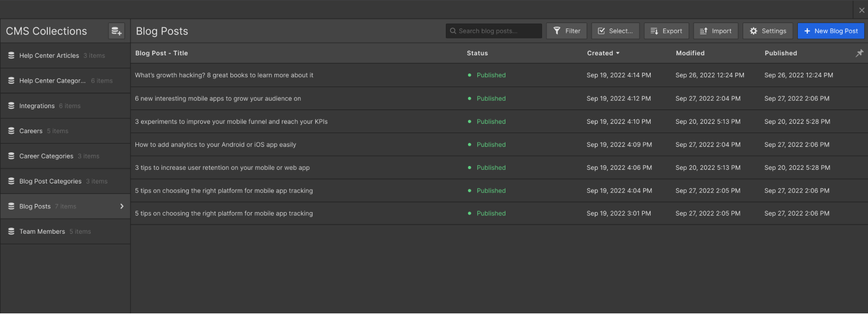
Task: Open Settings with the gear button
Action: (767, 31)
